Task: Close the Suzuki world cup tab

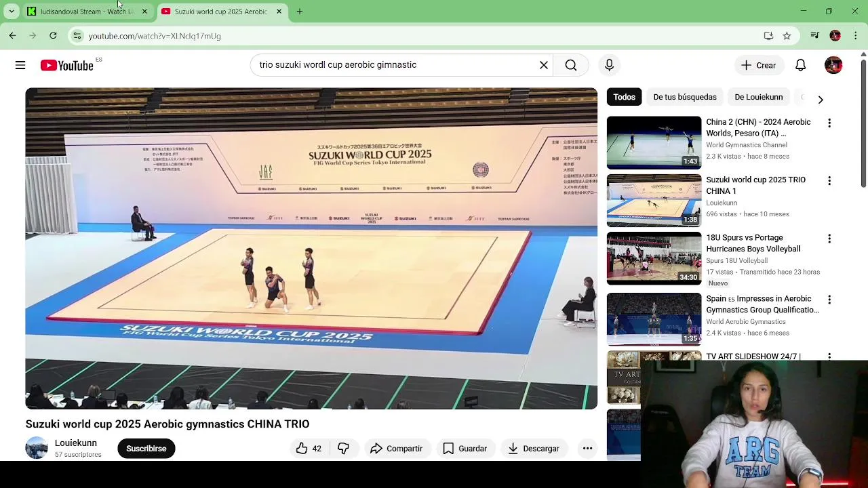Action: pos(279,12)
